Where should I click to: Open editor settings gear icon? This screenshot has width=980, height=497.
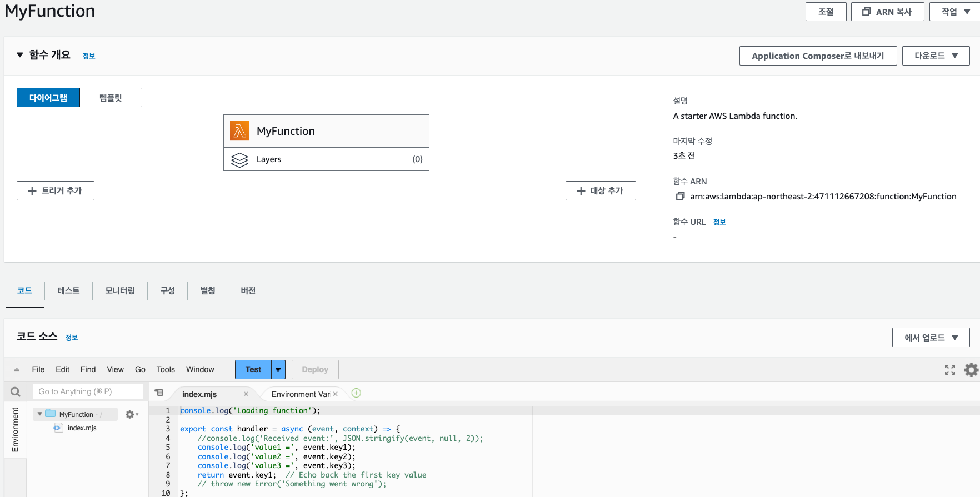point(971,370)
